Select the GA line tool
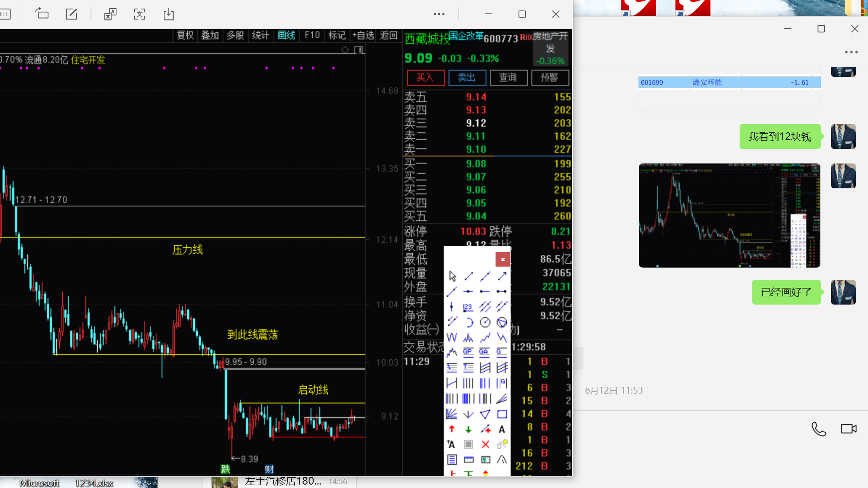This screenshot has width=868, height=488. point(485,352)
